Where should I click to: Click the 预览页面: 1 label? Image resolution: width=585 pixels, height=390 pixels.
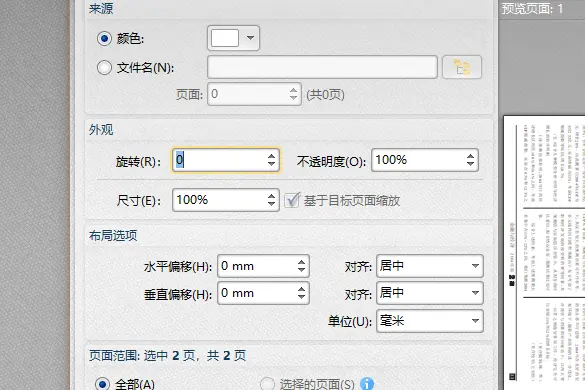[532, 8]
